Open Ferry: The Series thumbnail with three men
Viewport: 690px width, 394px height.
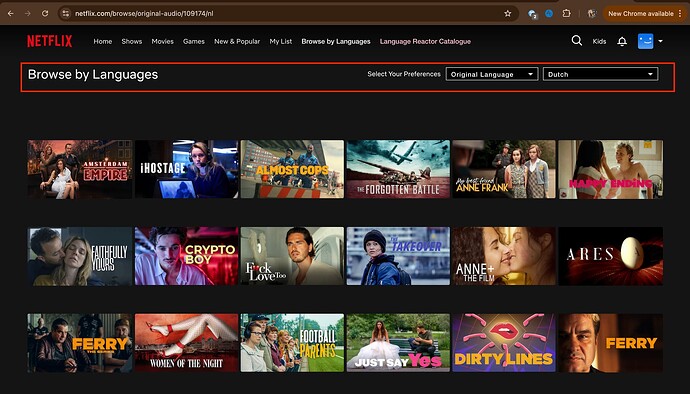[80, 343]
